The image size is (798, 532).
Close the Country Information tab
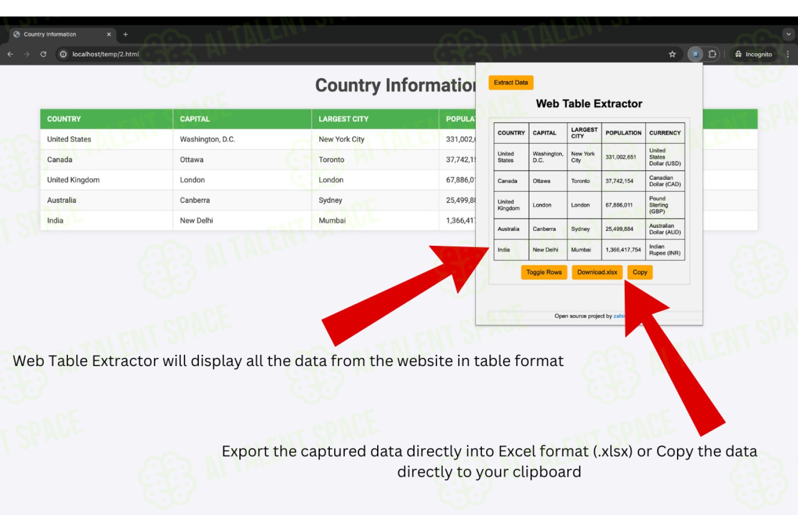tap(109, 35)
